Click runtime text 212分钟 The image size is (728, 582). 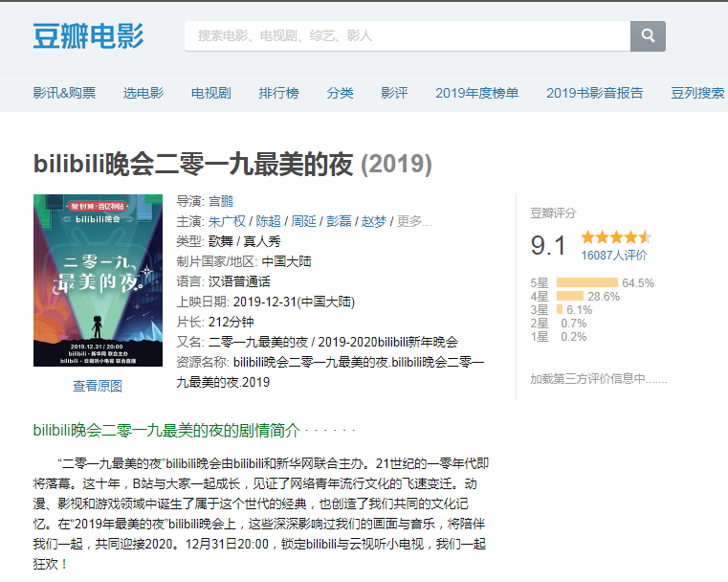click(231, 322)
